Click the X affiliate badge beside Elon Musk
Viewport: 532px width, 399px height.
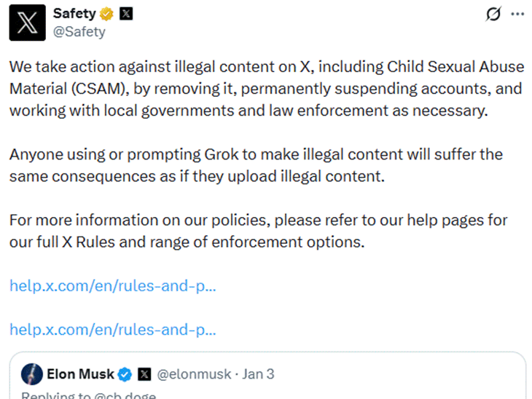(x=144, y=374)
